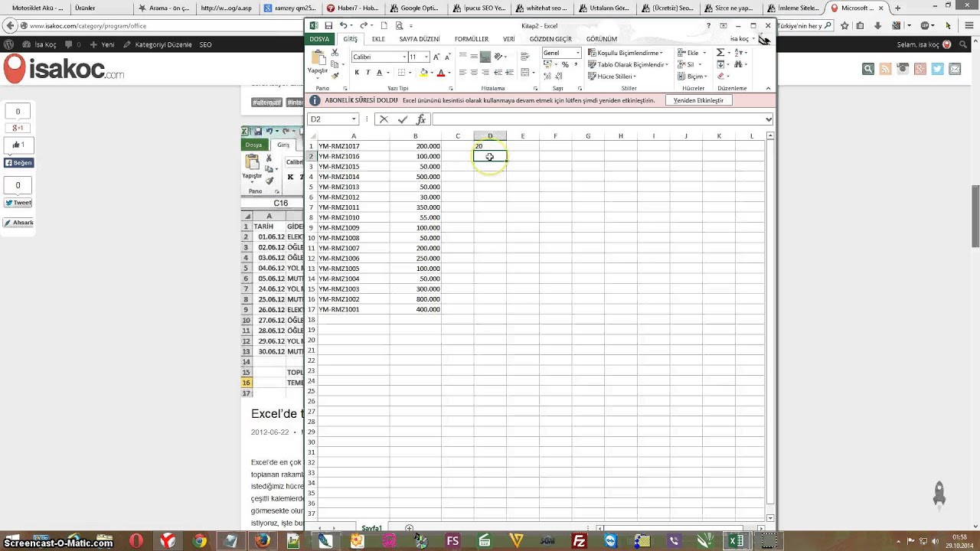Insert AutoSum with the sigma icon
This screenshot has height=551, width=980.
(x=720, y=53)
